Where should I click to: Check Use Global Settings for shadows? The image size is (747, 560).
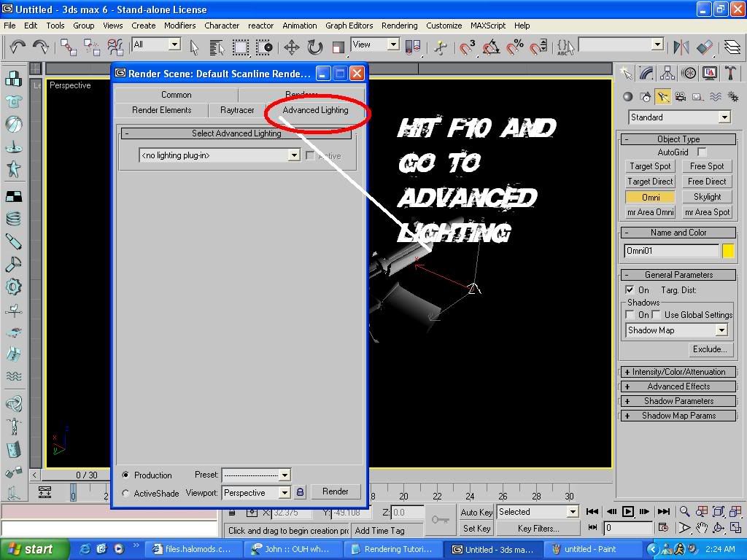coord(657,314)
